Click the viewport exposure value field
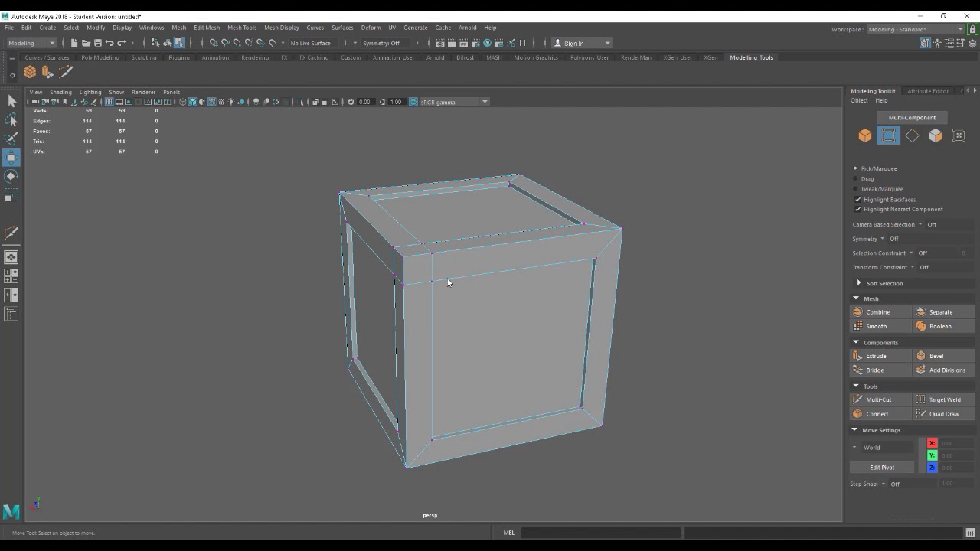This screenshot has height=551, width=980. 364,102
